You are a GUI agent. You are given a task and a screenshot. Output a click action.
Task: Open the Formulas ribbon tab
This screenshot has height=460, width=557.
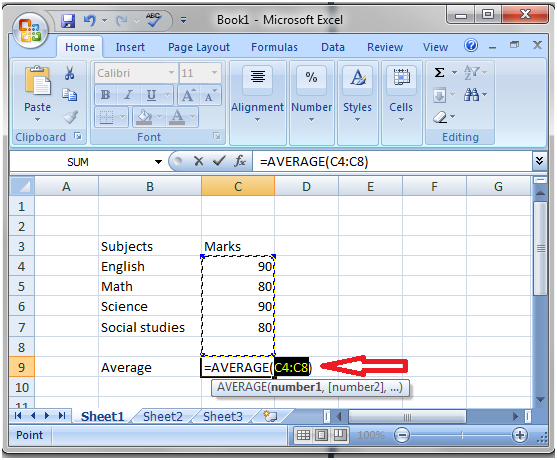tap(274, 47)
